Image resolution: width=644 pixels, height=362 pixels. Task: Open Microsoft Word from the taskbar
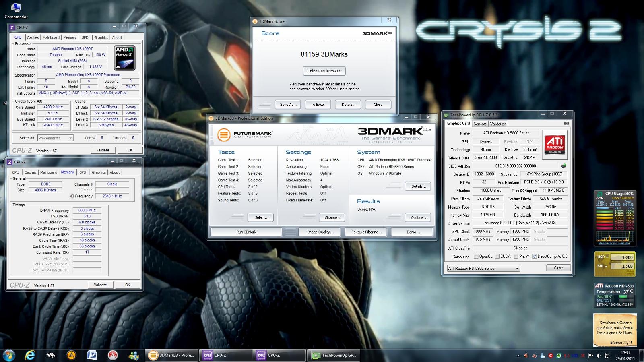click(x=92, y=355)
